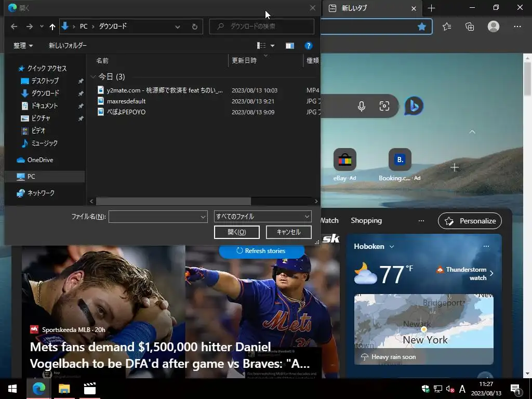Select ミュージック in the navigation pane
This screenshot has height=399, width=532.
click(44, 143)
